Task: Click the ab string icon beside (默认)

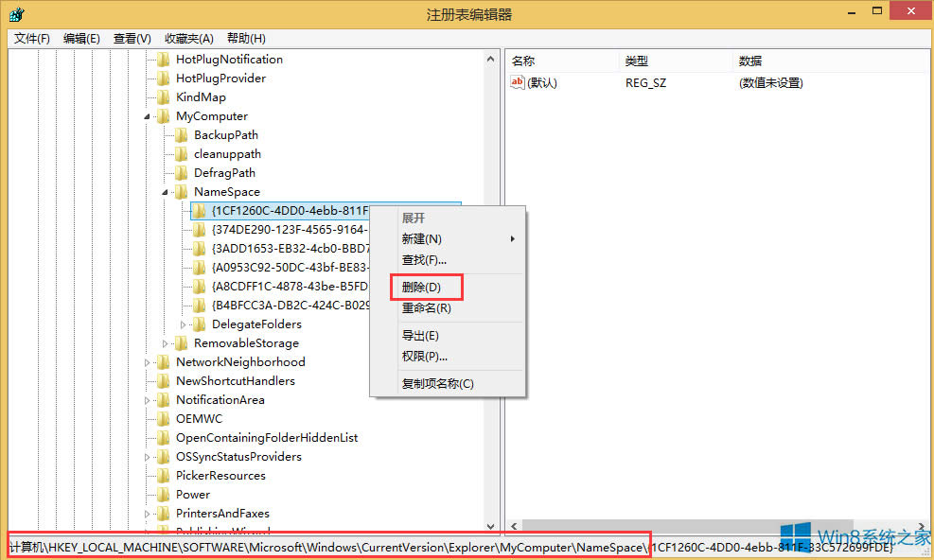Action: click(517, 82)
